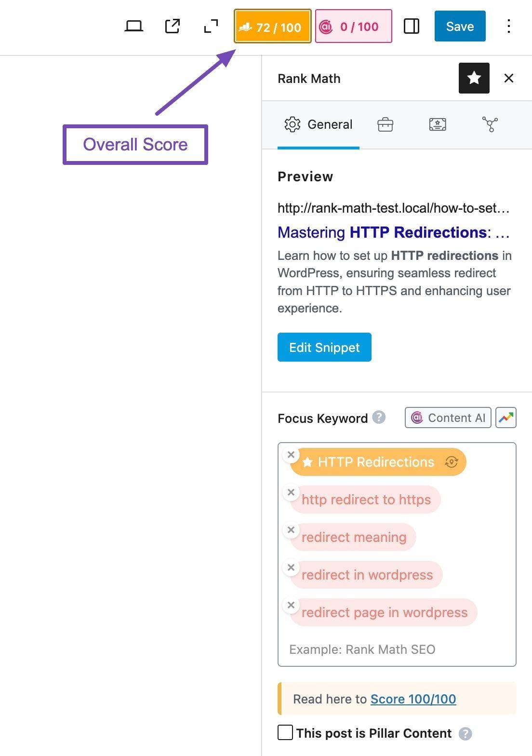Image resolution: width=532 pixels, height=756 pixels.
Task: Open post in new tab icon
Action: pos(172,26)
